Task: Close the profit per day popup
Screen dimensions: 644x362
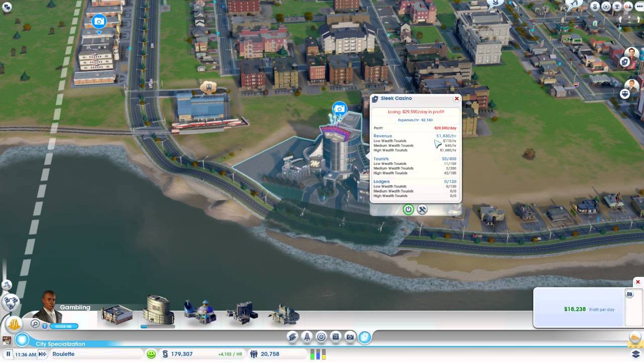Action: click(x=638, y=282)
